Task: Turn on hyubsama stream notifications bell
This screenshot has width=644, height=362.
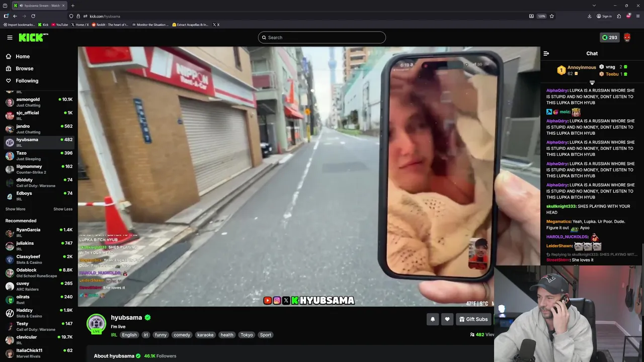Action: tap(432, 319)
